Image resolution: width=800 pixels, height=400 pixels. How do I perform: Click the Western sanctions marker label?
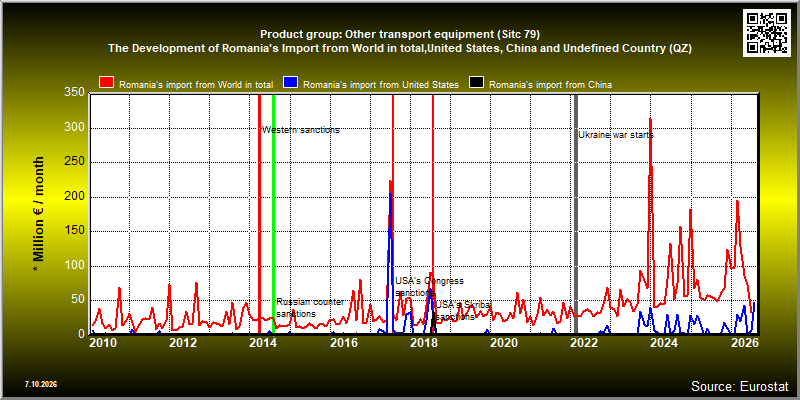click(301, 130)
